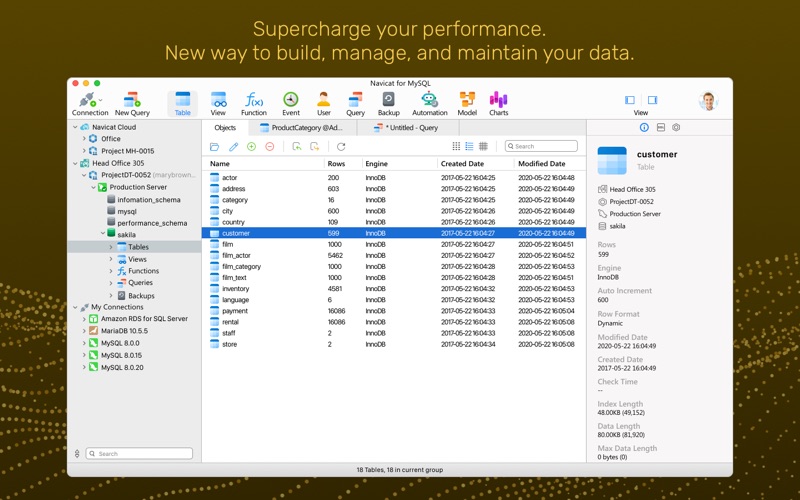Collapse the Production Server node
Viewport: 800px width, 500px height.
tap(93, 187)
